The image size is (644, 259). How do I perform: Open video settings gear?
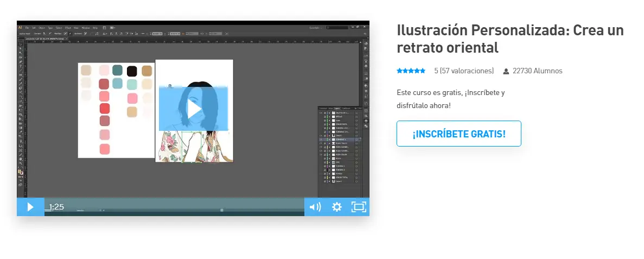(x=337, y=207)
